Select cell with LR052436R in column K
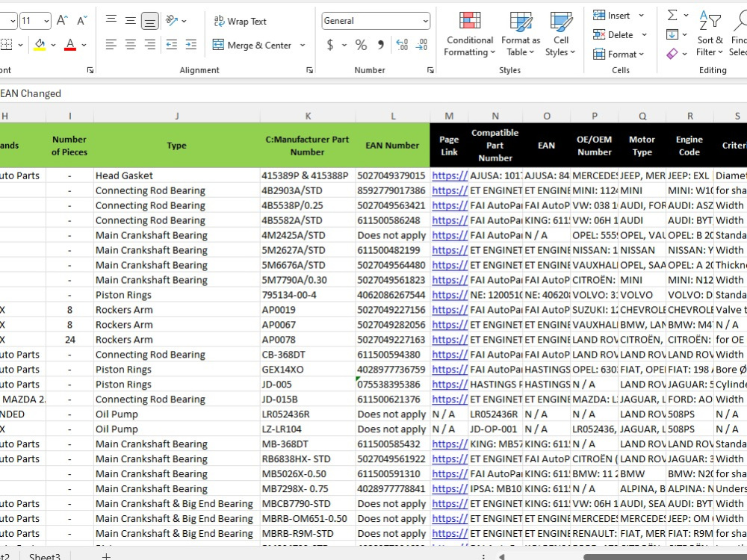The width and height of the screenshot is (747, 560). 308,414
